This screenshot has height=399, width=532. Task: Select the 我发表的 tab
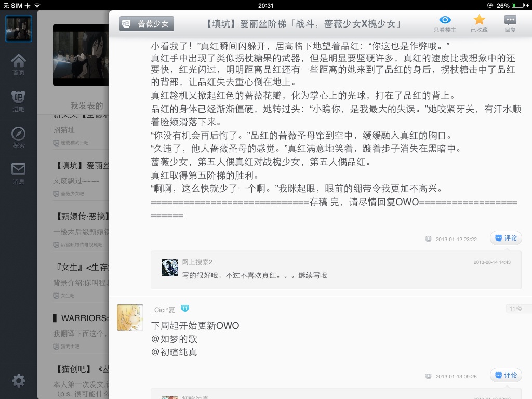click(x=87, y=105)
